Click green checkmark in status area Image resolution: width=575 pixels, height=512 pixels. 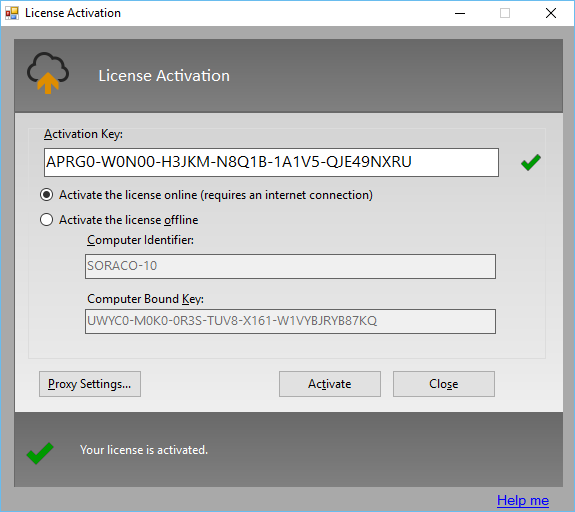pyautogui.click(x=40, y=453)
